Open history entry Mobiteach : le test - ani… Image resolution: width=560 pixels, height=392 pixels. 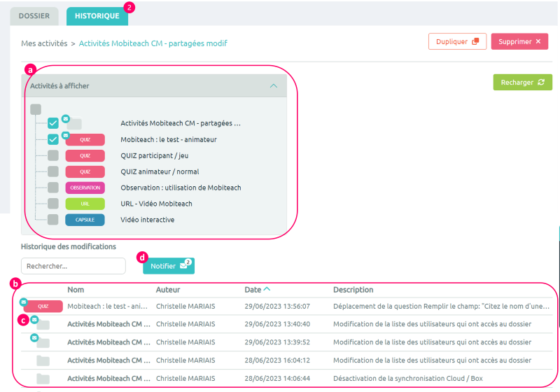[107, 307]
